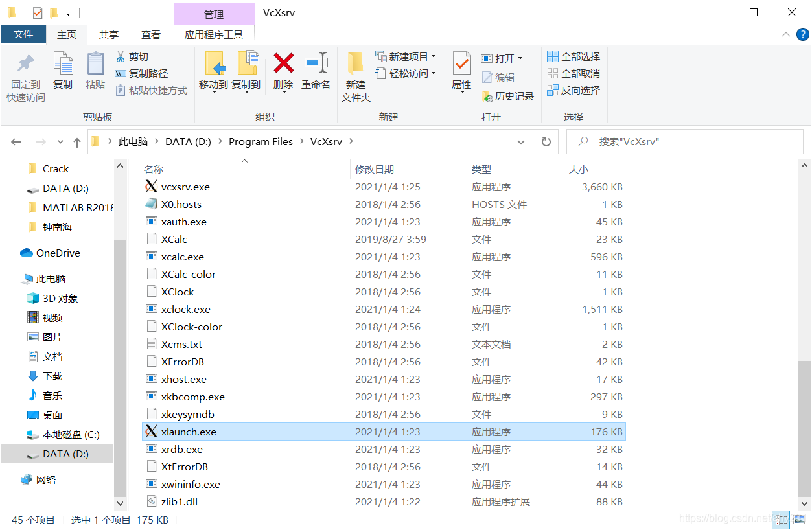This screenshot has width=812, height=530.
Task: Switch to the 查看 ribbon tab
Action: [x=151, y=34]
